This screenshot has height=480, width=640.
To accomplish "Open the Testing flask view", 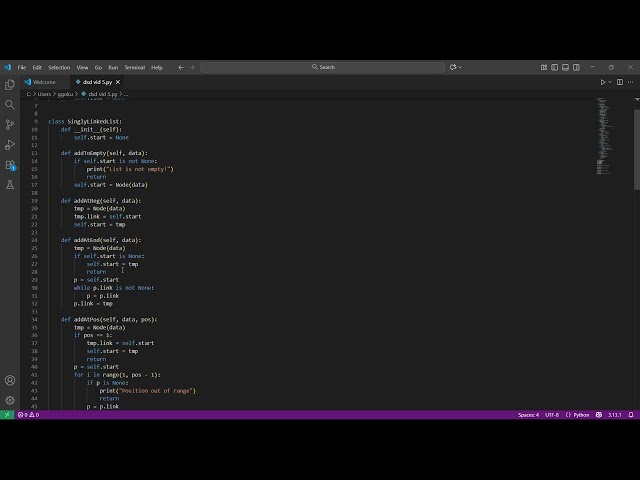I will (10, 184).
